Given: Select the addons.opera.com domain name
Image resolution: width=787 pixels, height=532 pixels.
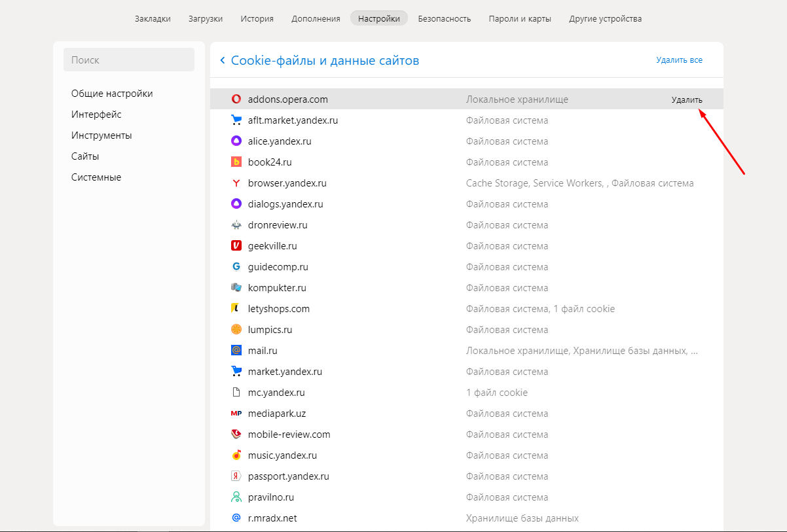Looking at the screenshot, I should 288,99.
